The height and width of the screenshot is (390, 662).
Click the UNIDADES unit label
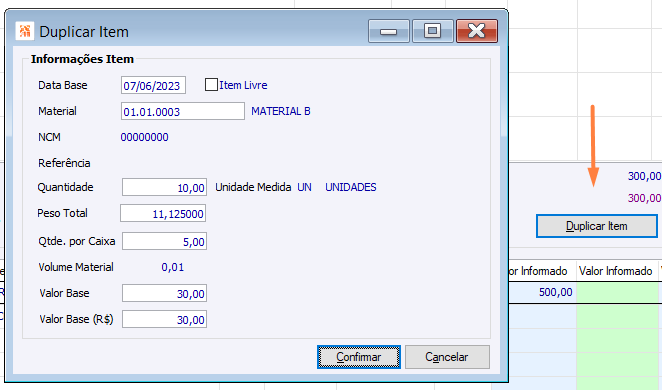click(350, 187)
